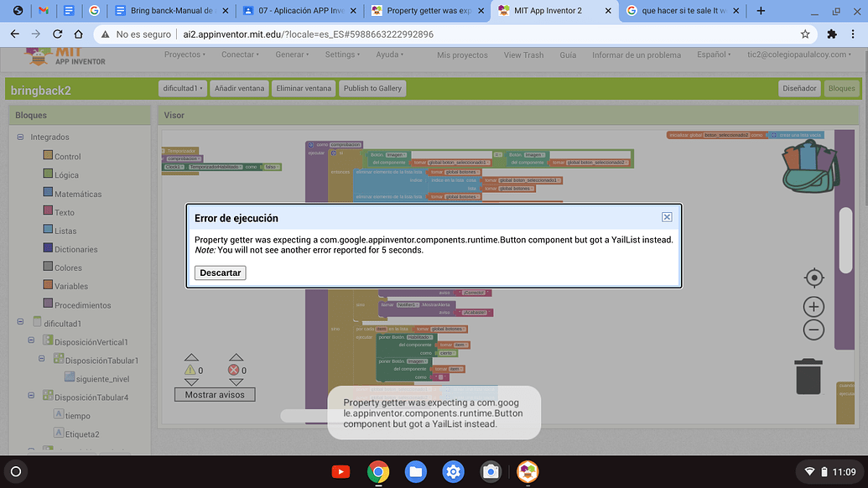Click the yellow warning count indicator
868x488 pixels.
tap(190, 369)
